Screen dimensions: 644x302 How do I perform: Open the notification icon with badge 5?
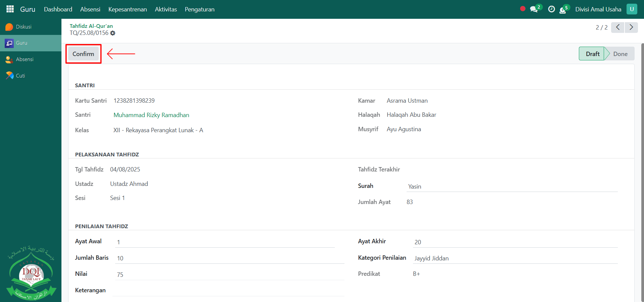(563, 10)
